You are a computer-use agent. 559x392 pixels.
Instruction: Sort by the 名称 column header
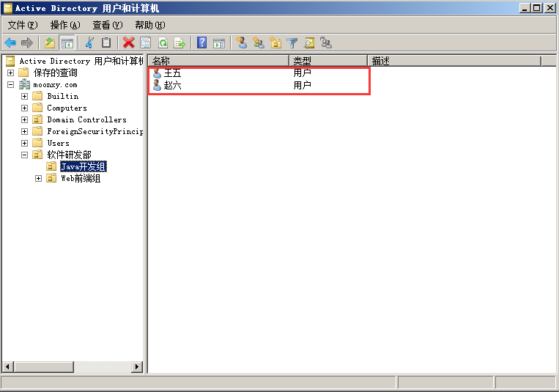click(218, 61)
